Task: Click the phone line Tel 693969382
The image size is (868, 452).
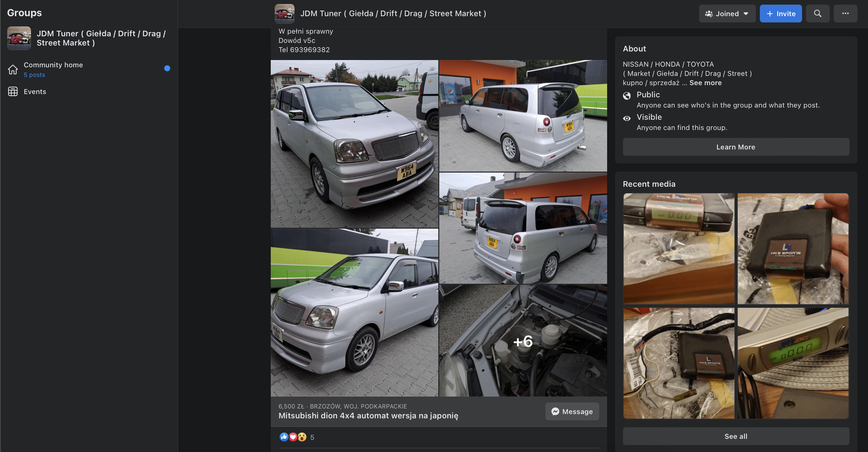Action: [x=304, y=49]
